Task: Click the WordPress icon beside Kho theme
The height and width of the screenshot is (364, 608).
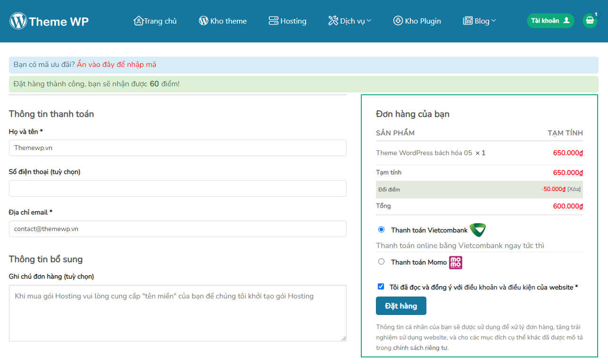Action: (203, 21)
